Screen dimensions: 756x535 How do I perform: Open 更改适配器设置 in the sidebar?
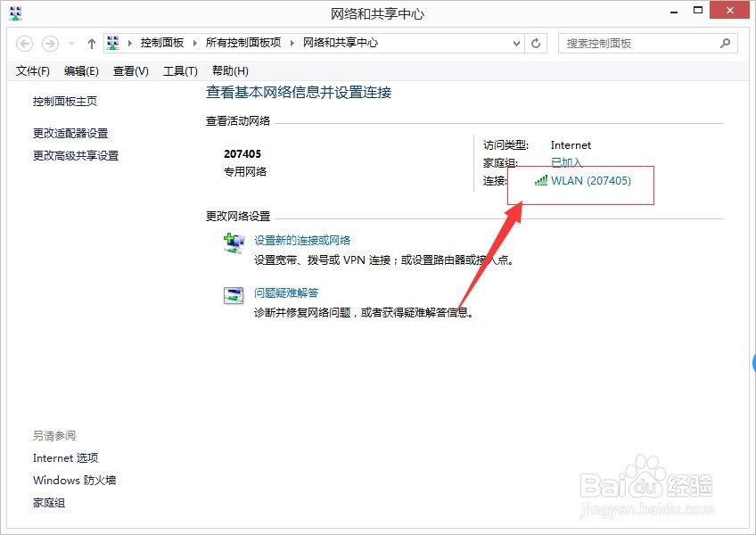[x=69, y=132]
